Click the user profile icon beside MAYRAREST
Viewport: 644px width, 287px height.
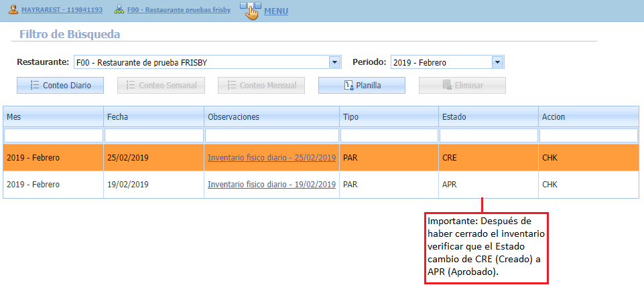tap(13, 10)
